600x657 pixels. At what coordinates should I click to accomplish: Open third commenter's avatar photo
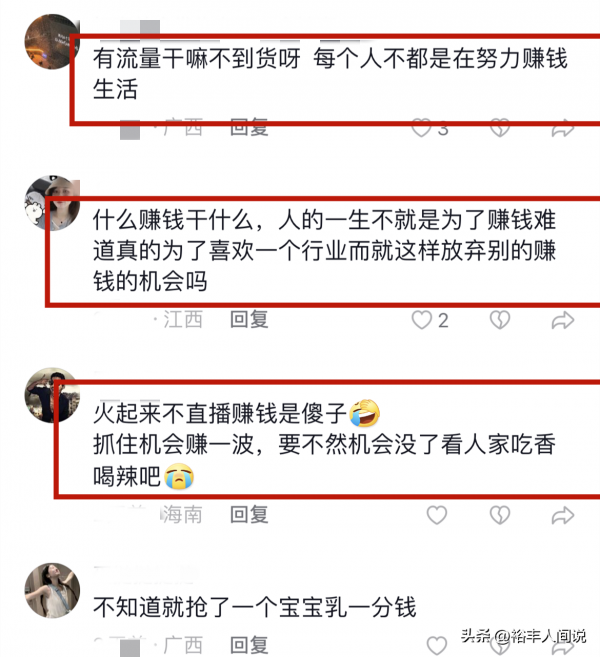coord(52,395)
